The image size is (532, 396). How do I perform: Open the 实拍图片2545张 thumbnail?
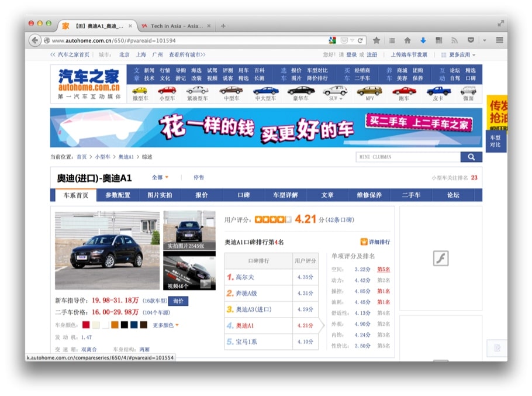coord(189,230)
